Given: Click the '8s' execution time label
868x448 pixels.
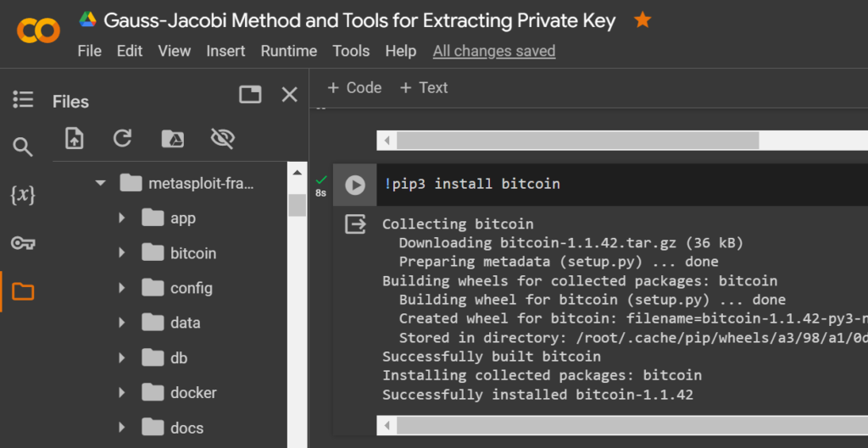Looking at the screenshot, I should (321, 193).
